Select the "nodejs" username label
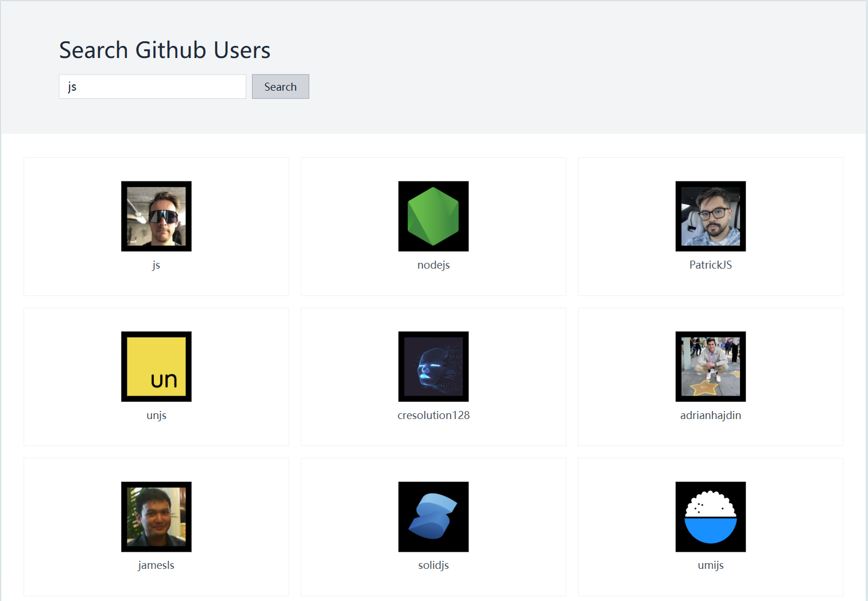The height and width of the screenshot is (601, 868). pos(433,265)
